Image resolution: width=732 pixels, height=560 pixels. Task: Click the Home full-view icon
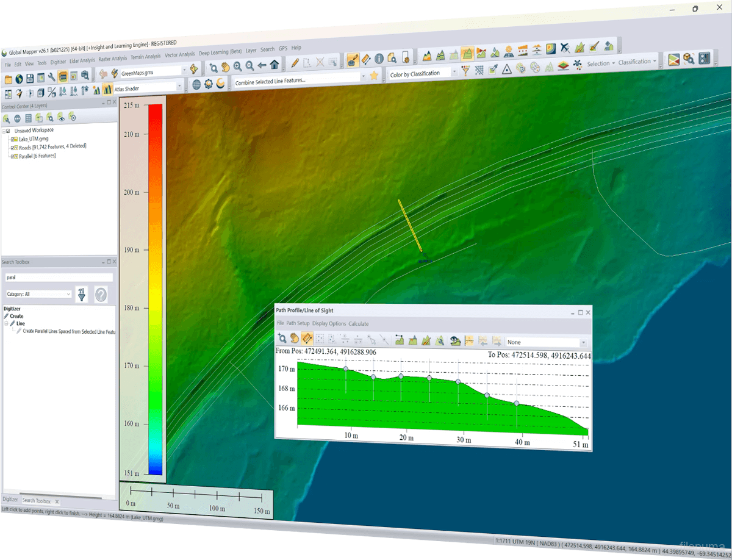pyautogui.click(x=274, y=65)
